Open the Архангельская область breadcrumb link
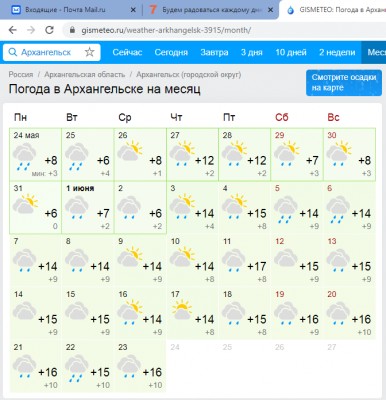 tap(85, 74)
